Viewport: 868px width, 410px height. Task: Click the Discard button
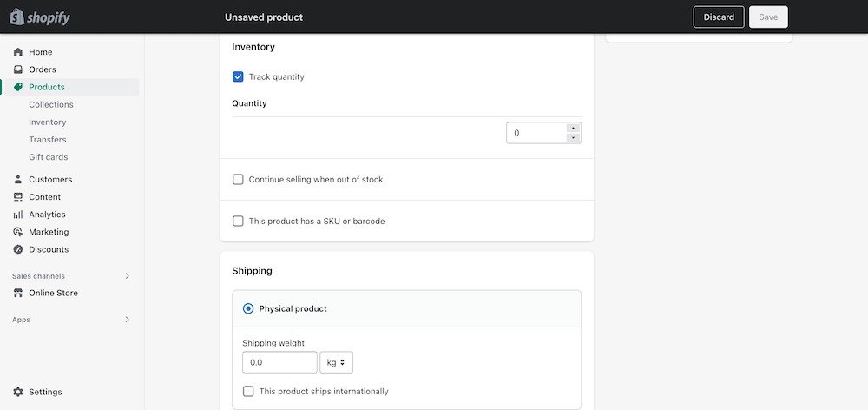[x=719, y=17]
